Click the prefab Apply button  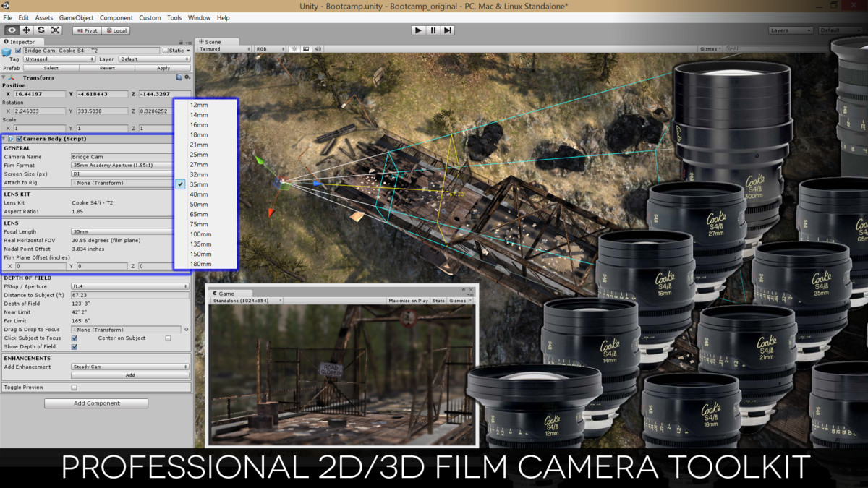163,68
